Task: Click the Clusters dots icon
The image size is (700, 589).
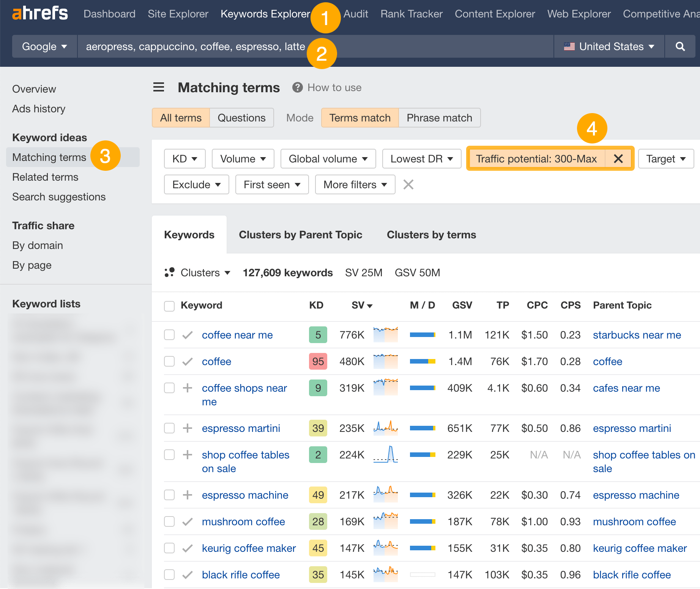Action: click(x=169, y=272)
